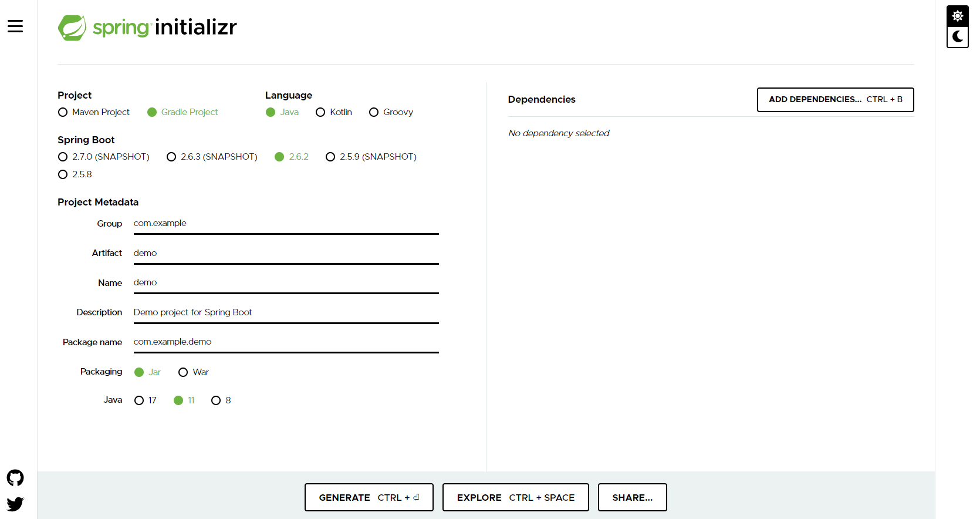Select Spring Boot 2.6.3 (SNAPSHOT)
Screen dimensions: 980x519
(212, 157)
